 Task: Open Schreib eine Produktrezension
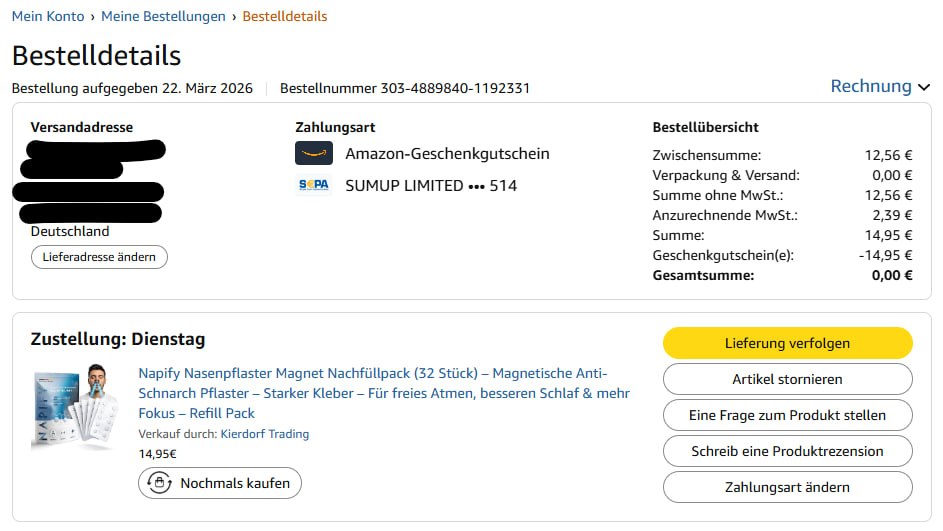coord(787,451)
